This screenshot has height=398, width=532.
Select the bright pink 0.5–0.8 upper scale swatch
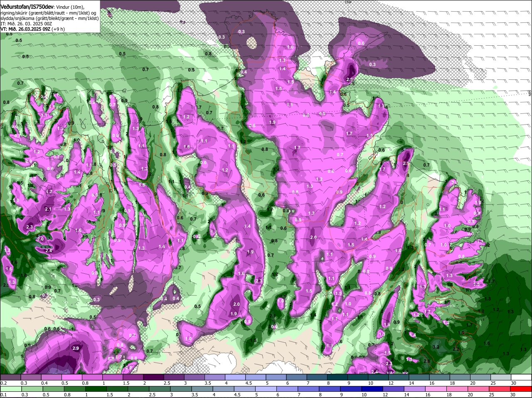click(71, 377)
